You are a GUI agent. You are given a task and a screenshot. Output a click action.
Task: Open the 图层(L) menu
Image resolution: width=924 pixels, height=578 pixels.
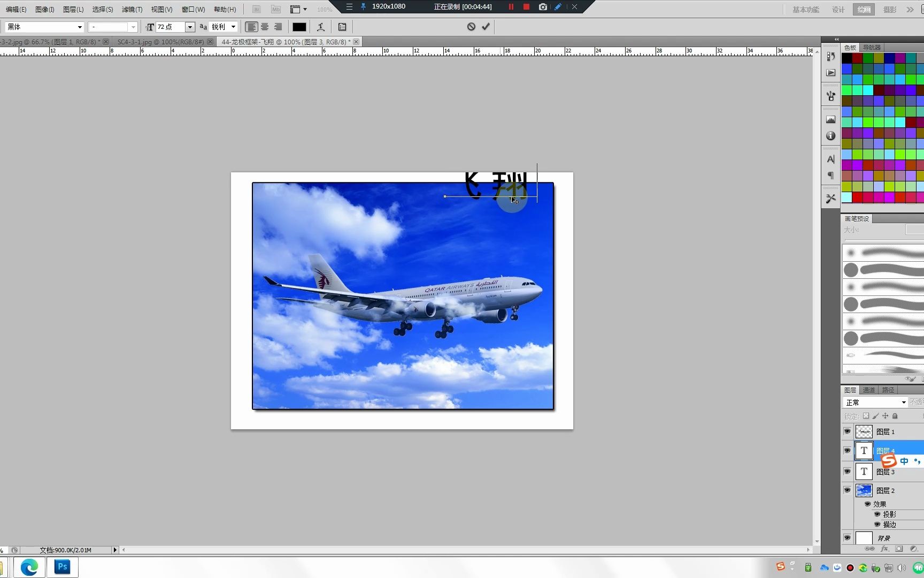[73, 10]
